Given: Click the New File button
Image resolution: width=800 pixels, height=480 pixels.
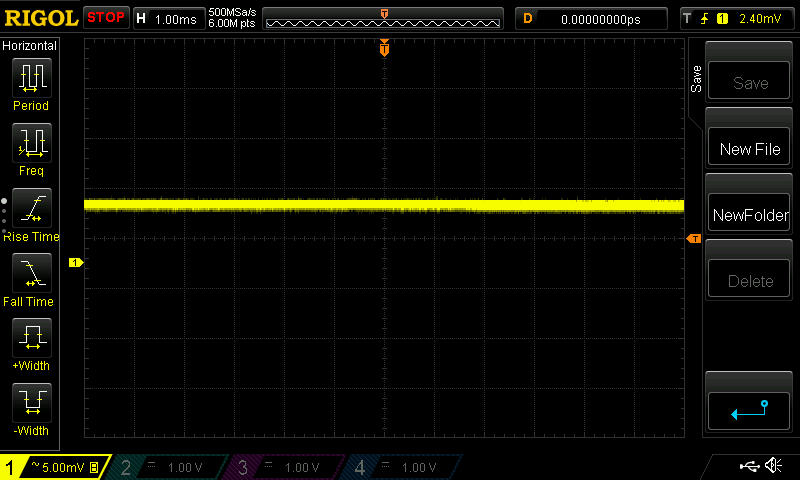Looking at the screenshot, I should click(749, 147).
